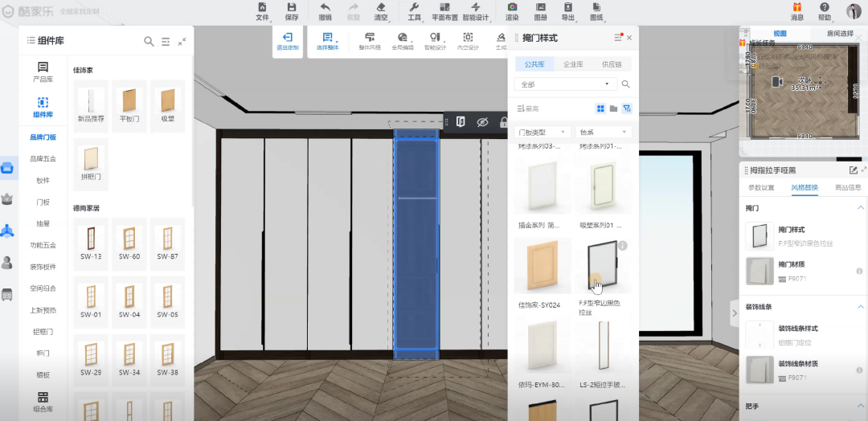Click the 撤销 (undo) icon
The image size is (868, 421).
325,7
